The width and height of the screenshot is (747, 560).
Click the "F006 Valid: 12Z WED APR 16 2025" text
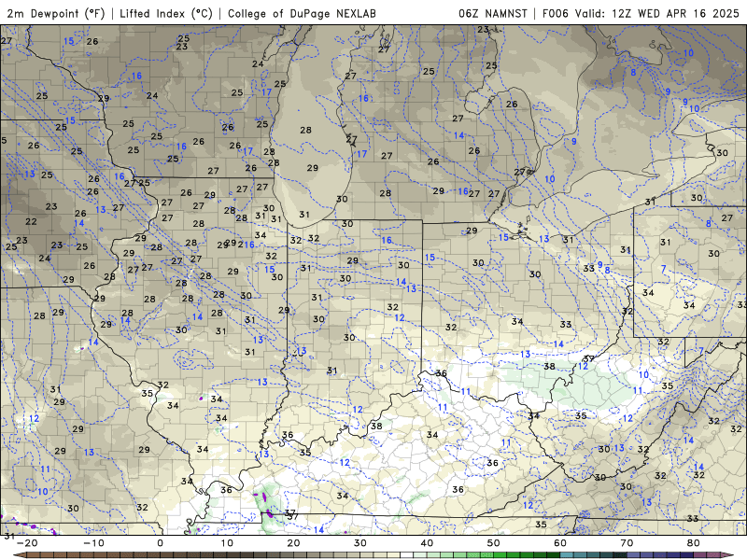[641, 13]
